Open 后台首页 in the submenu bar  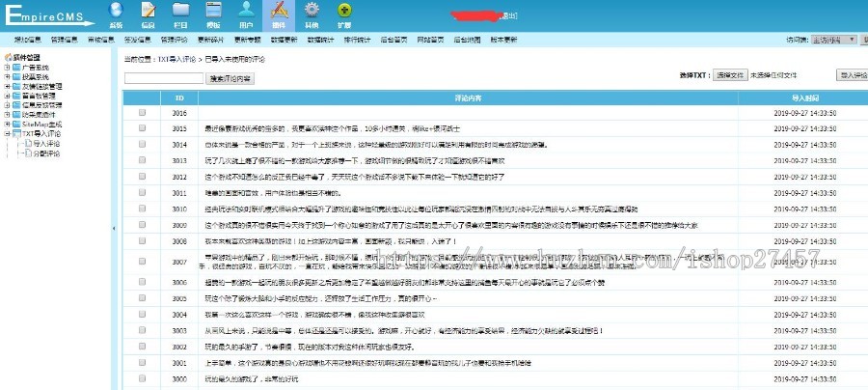point(394,40)
